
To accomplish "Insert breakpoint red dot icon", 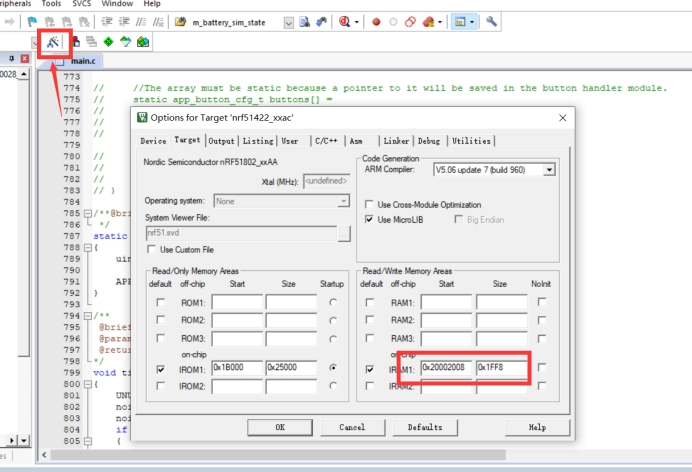I will pos(376,22).
